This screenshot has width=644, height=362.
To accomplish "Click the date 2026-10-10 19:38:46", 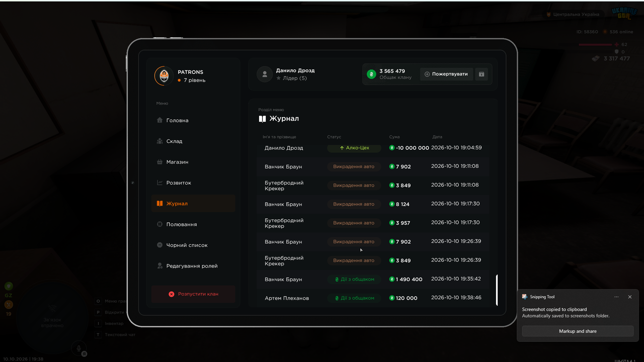I will pos(456,298).
